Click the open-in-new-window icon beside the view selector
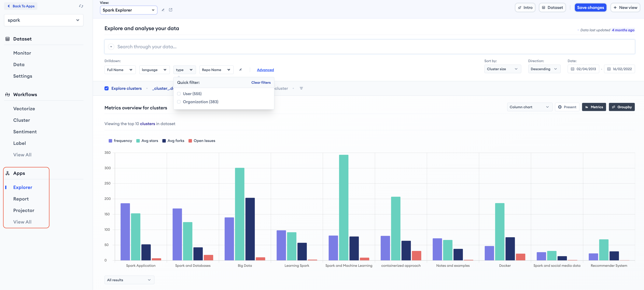The image size is (644, 290). [x=170, y=10]
